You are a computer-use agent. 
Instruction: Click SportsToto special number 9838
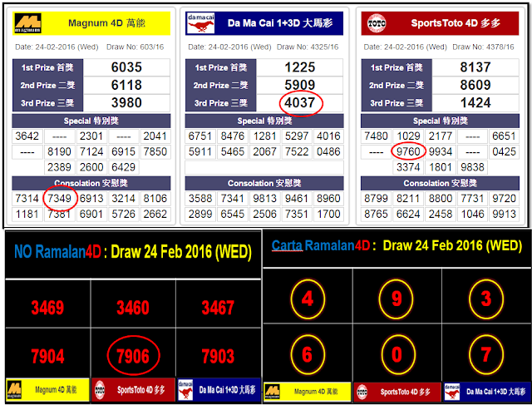(472, 167)
